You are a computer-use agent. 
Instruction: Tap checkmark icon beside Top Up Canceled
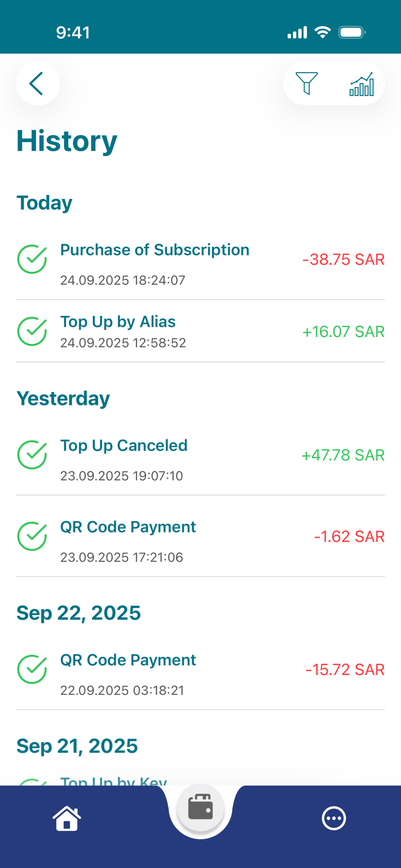pos(32,455)
